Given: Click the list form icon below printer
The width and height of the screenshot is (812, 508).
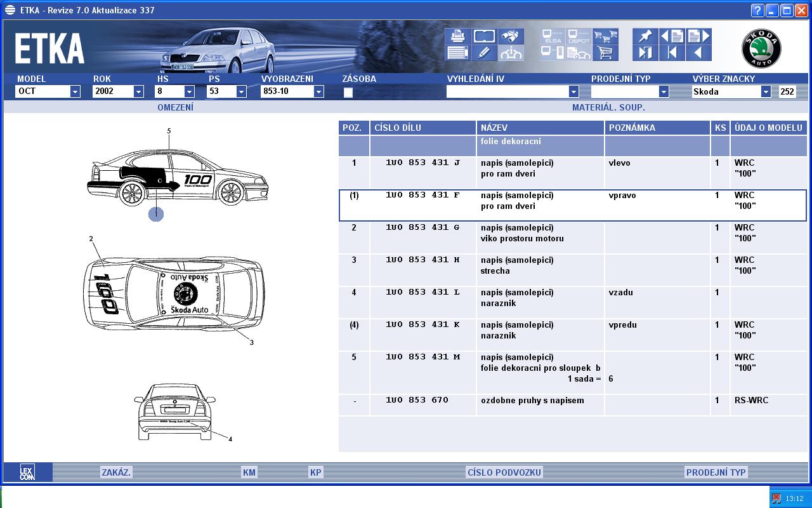Looking at the screenshot, I should 457,53.
